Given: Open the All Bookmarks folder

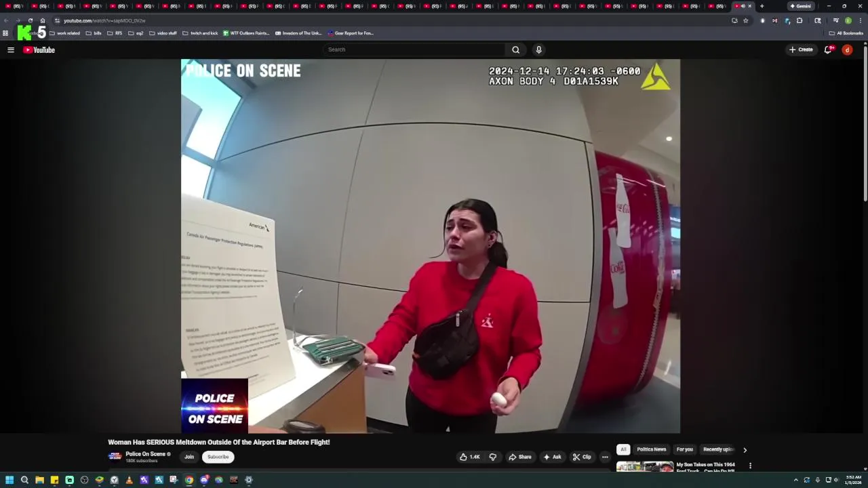Looking at the screenshot, I should pyautogui.click(x=846, y=33).
